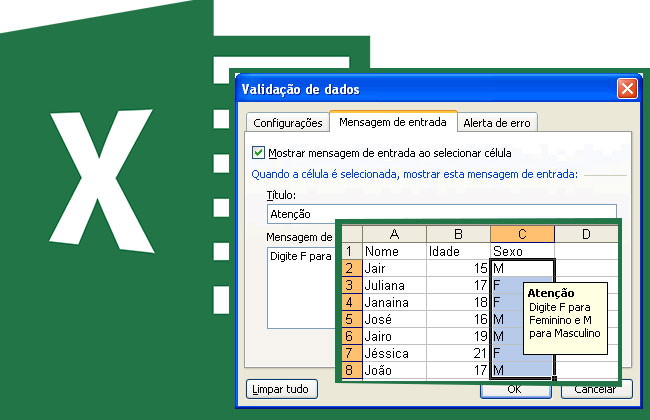Select row 5 header

[352, 319]
